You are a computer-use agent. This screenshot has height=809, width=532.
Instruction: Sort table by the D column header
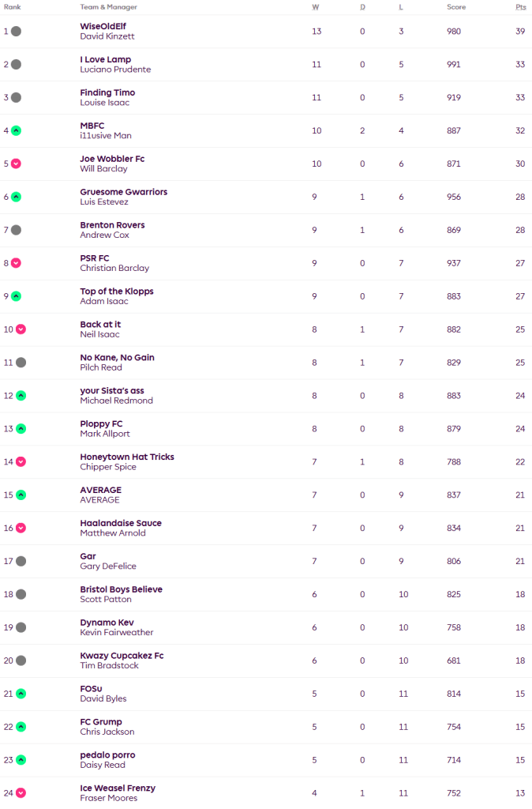point(362,7)
